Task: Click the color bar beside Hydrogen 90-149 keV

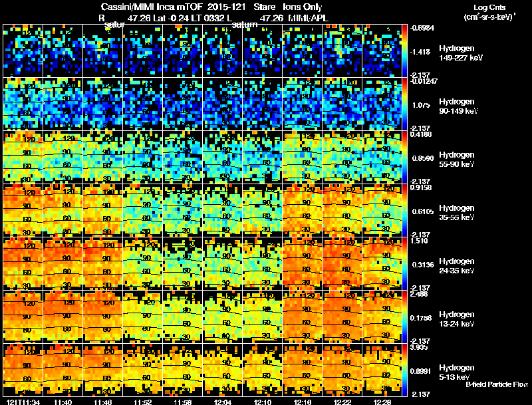Action: [x=404, y=104]
